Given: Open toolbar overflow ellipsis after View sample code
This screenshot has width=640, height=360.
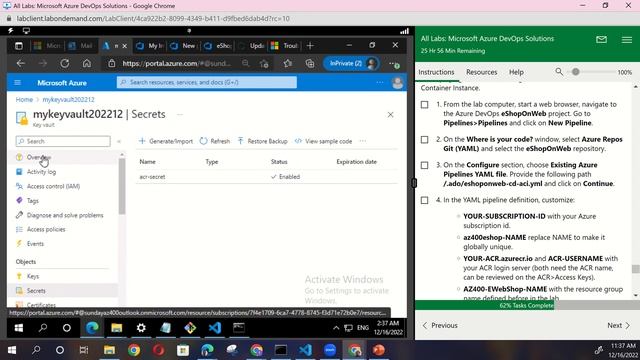Looking at the screenshot, I should tap(363, 141).
